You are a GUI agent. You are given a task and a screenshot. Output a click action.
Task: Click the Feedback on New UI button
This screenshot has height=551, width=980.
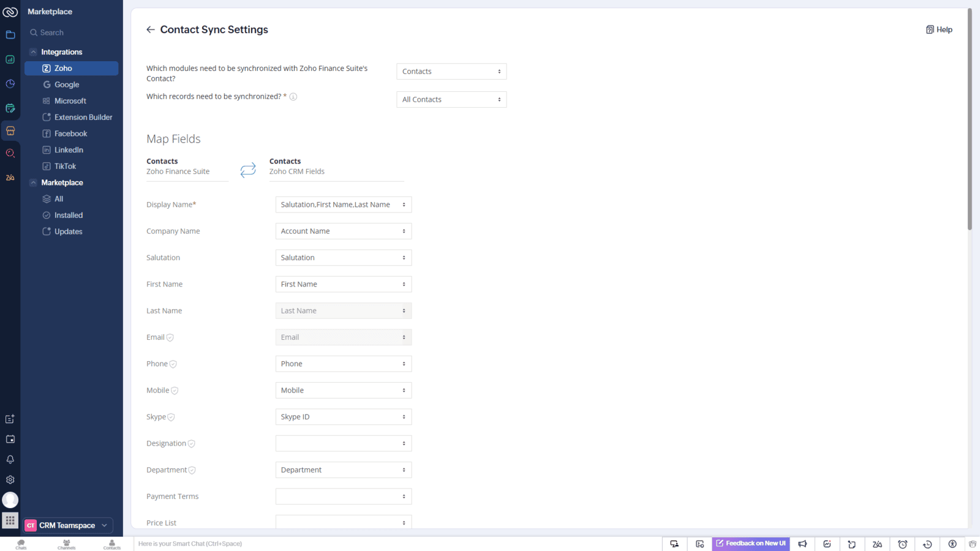pos(750,544)
